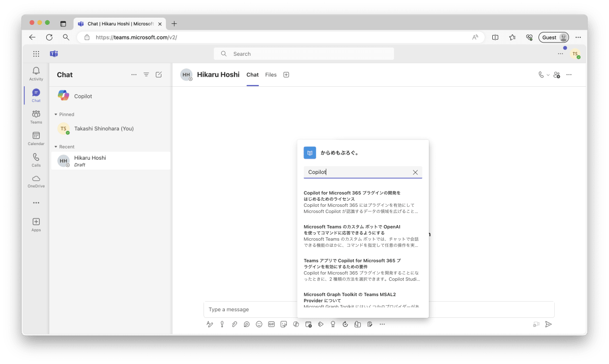
Task: Open result 'Microsoft Teams のカスタム ボットで OpenAI'
Action: [362, 236]
